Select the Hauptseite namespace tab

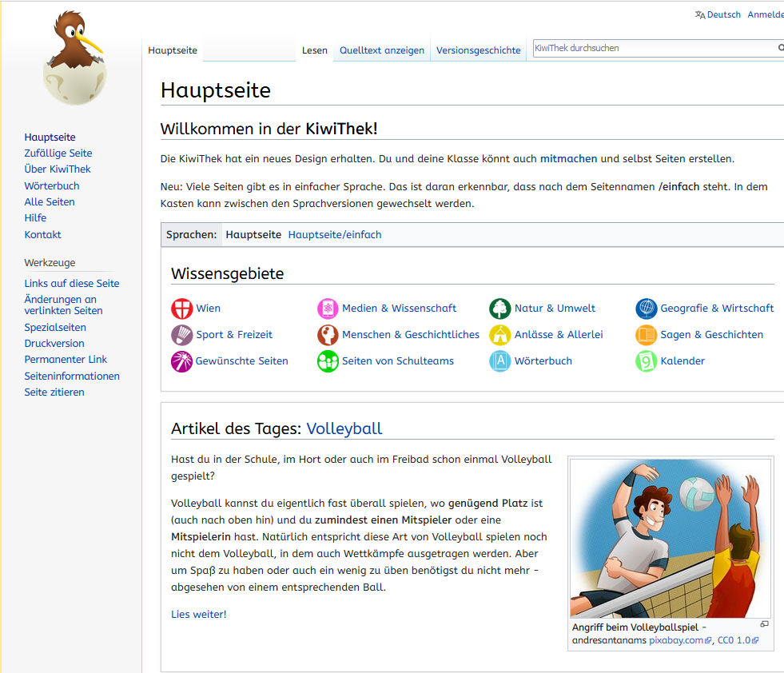tap(173, 50)
